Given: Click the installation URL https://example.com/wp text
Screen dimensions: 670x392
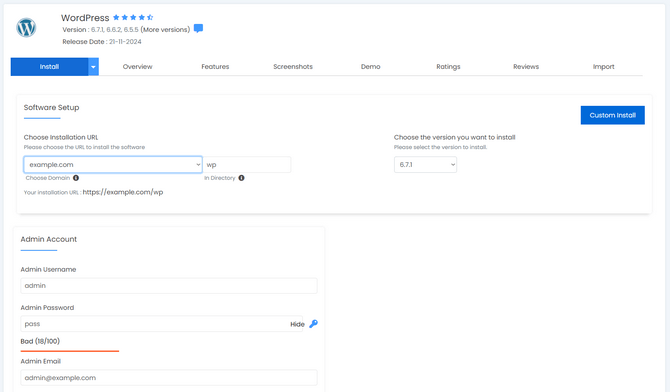Looking at the screenshot, I should point(123,192).
